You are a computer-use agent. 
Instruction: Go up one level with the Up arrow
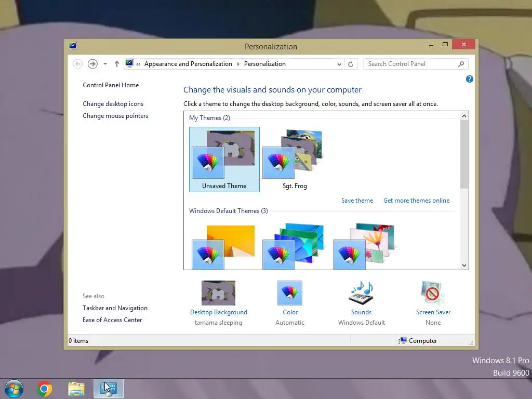tap(117, 64)
